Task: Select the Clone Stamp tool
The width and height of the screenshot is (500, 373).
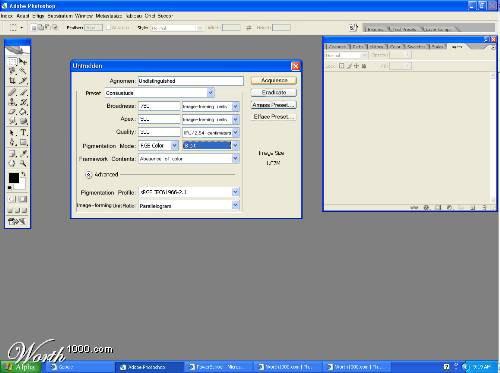Action: [x=12, y=102]
